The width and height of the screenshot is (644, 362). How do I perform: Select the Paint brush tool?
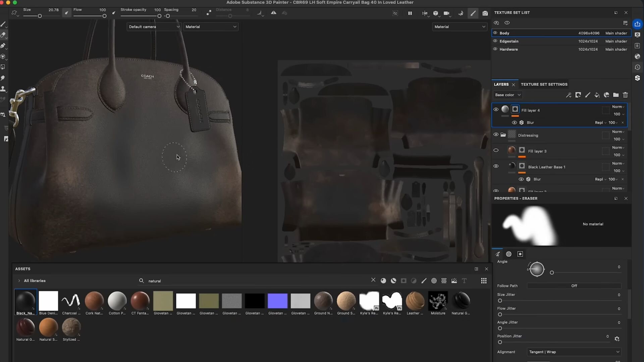3,24
